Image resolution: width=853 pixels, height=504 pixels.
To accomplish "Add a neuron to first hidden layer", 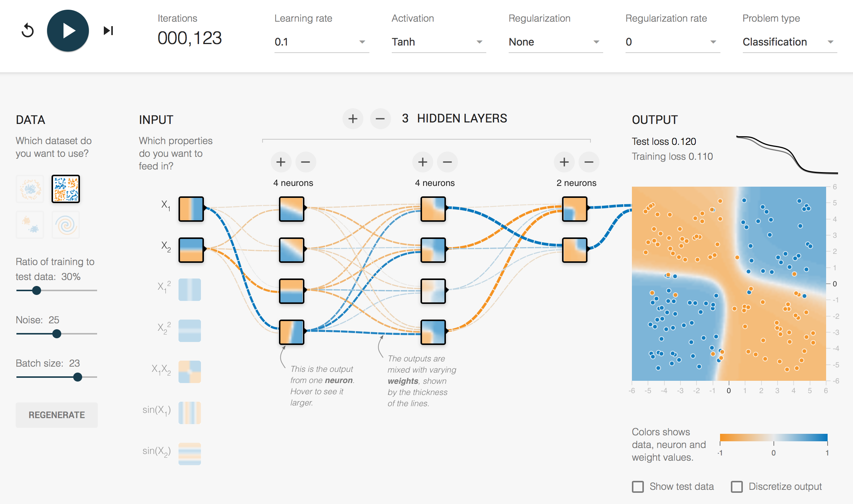I will [x=281, y=162].
